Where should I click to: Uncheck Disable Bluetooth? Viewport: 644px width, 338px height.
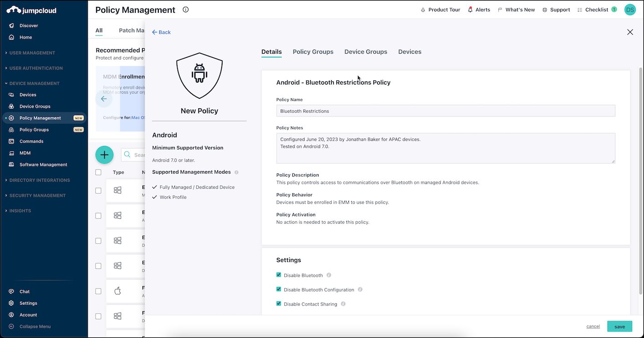point(279,275)
